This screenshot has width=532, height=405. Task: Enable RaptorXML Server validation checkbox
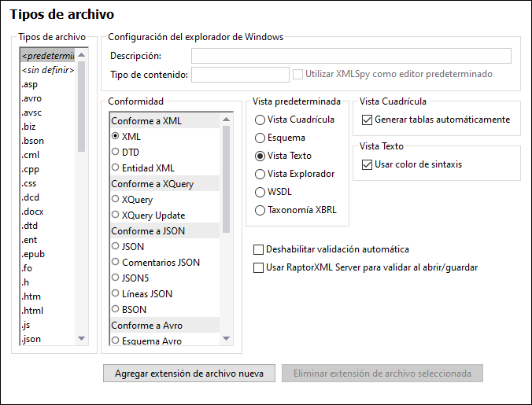pos(258,267)
